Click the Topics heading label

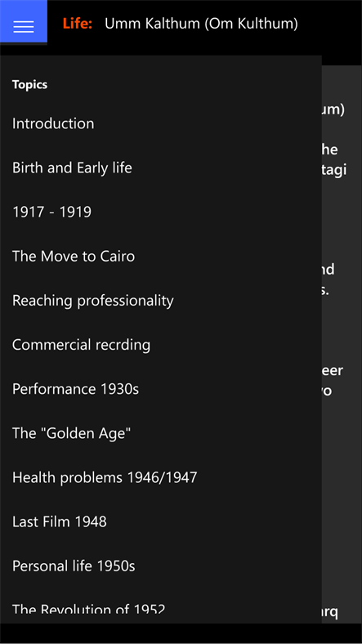29,85
